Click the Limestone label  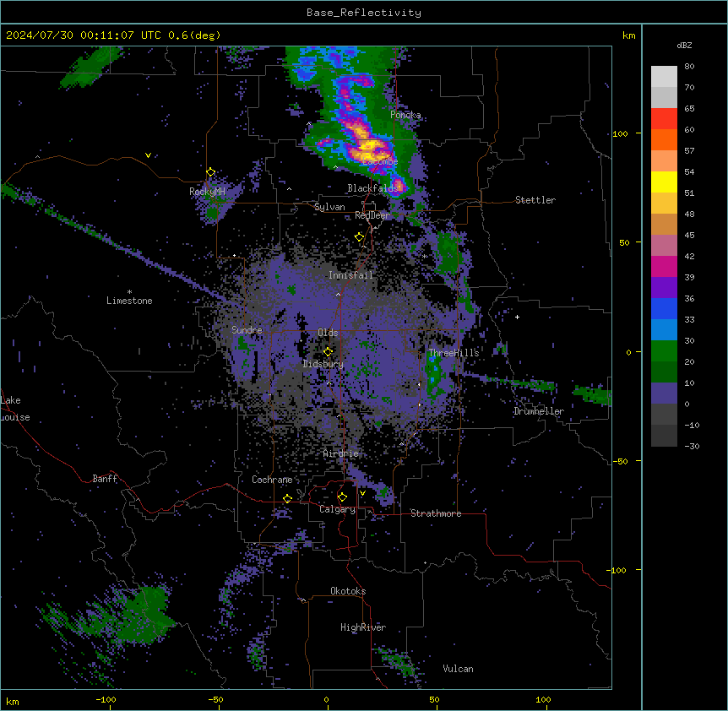[x=129, y=301]
